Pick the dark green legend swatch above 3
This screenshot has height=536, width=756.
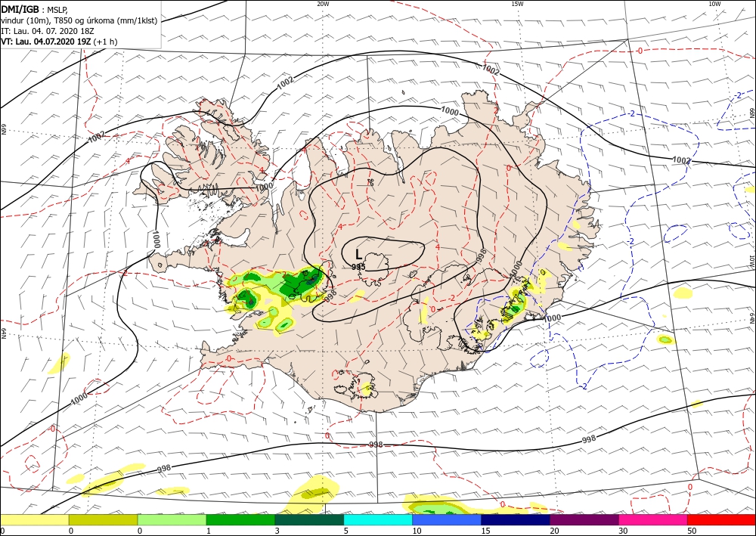click(309, 519)
